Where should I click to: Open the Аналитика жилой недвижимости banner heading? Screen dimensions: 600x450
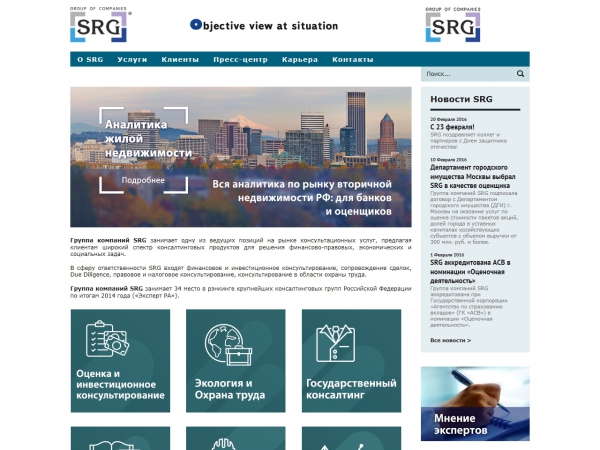point(148,139)
